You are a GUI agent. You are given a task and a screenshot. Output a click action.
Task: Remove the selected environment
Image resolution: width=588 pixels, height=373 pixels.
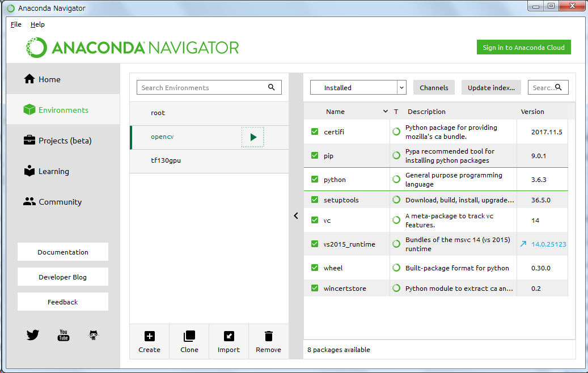point(269,341)
